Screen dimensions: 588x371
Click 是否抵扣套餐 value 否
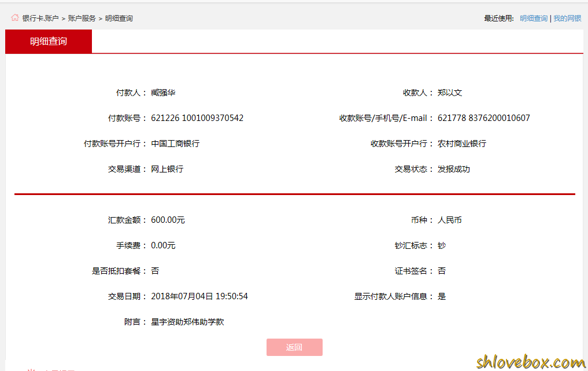click(155, 271)
